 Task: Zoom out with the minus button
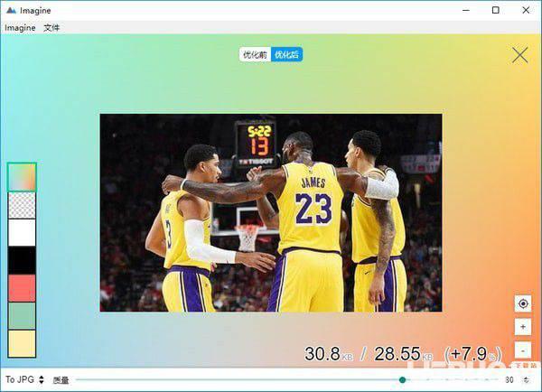click(523, 350)
